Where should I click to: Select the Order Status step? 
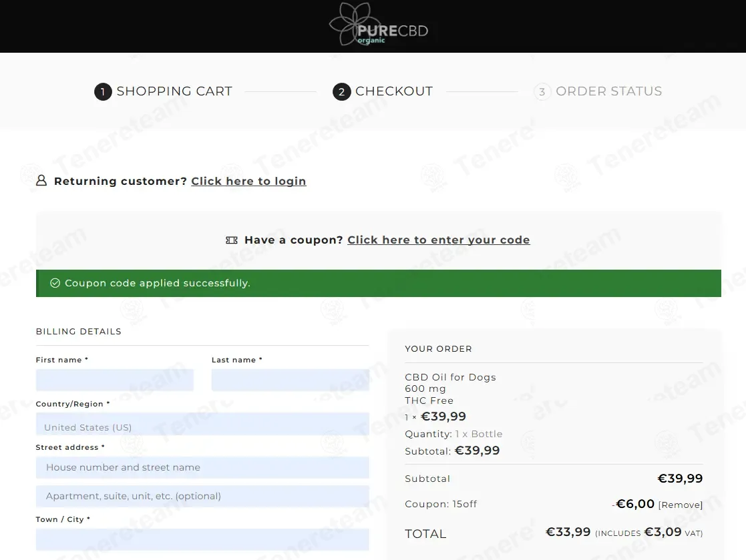coord(609,91)
